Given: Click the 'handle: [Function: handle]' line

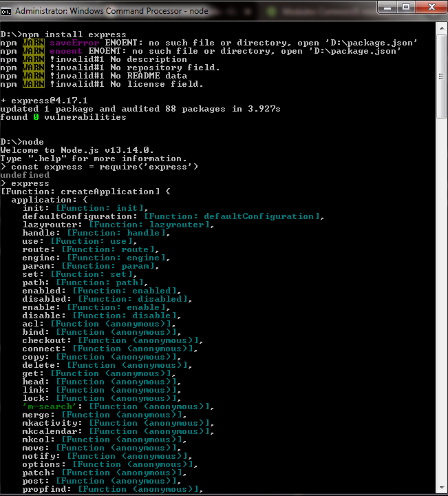Looking at the screenshot, I should point(96,233).
